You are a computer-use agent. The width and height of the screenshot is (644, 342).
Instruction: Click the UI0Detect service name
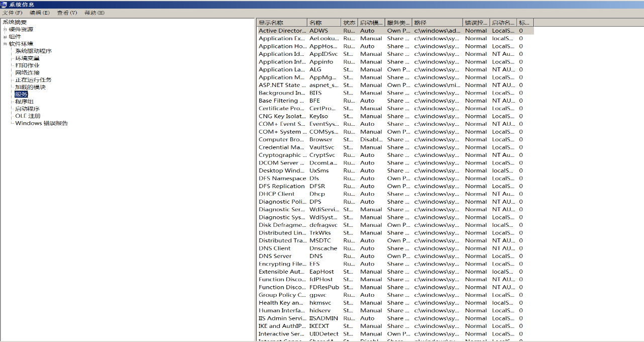click(324, 334)
